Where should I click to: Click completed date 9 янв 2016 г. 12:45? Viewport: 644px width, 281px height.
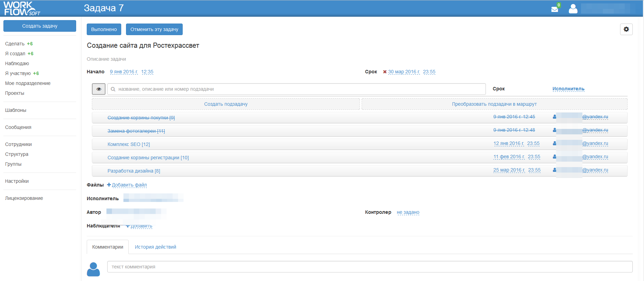(x=514, y=117)
